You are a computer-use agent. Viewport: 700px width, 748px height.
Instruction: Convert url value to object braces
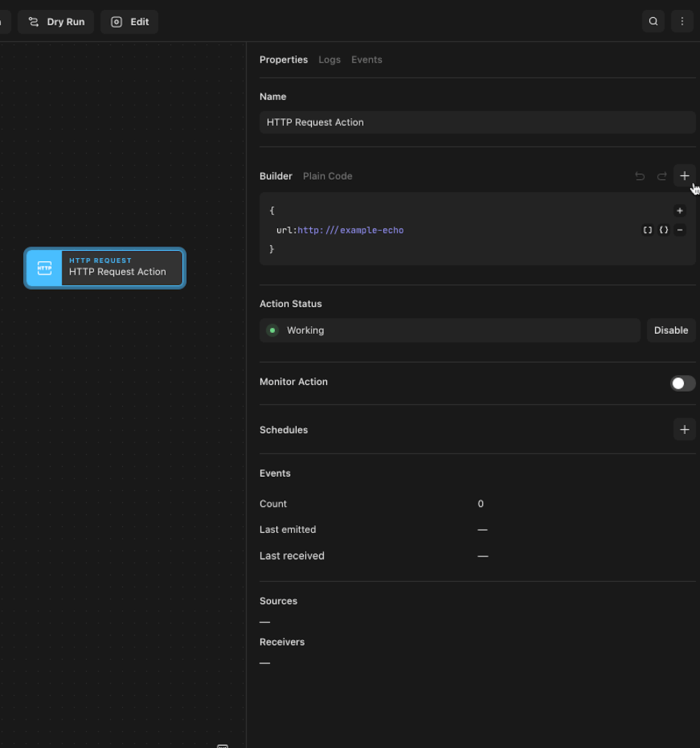tap(663, 230)
